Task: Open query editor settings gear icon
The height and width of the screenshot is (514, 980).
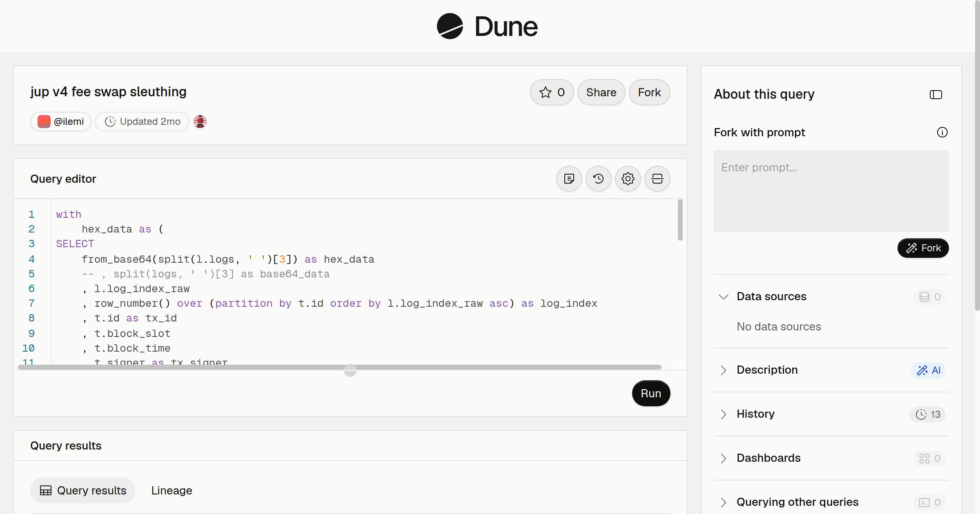Action: (x=628, y=179)
